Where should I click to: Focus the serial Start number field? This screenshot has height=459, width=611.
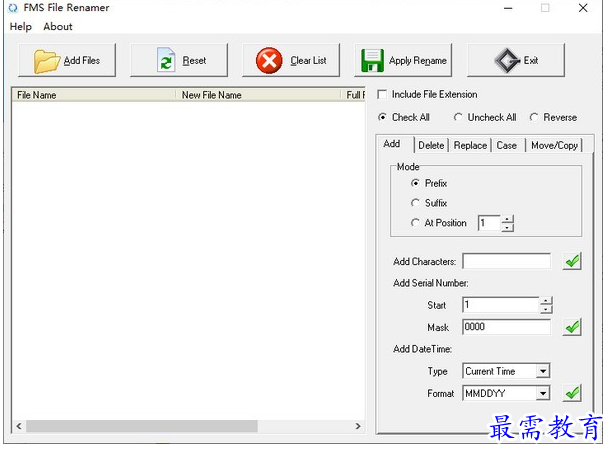[x=501, y=305]
